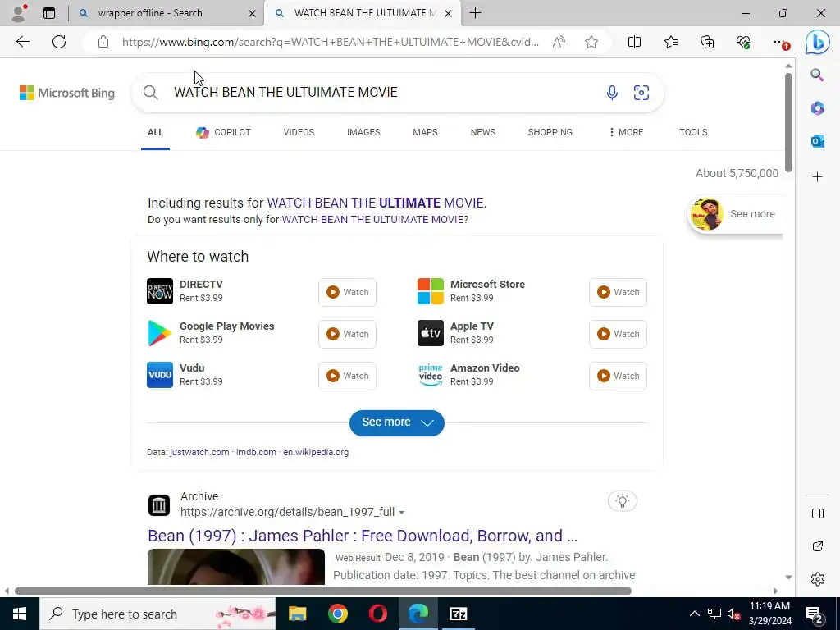Image resolution: width=840 pixels, height=630 pixels.
Task: Open the Bing Copilot sidebar icon
Action: pos(818,42)
